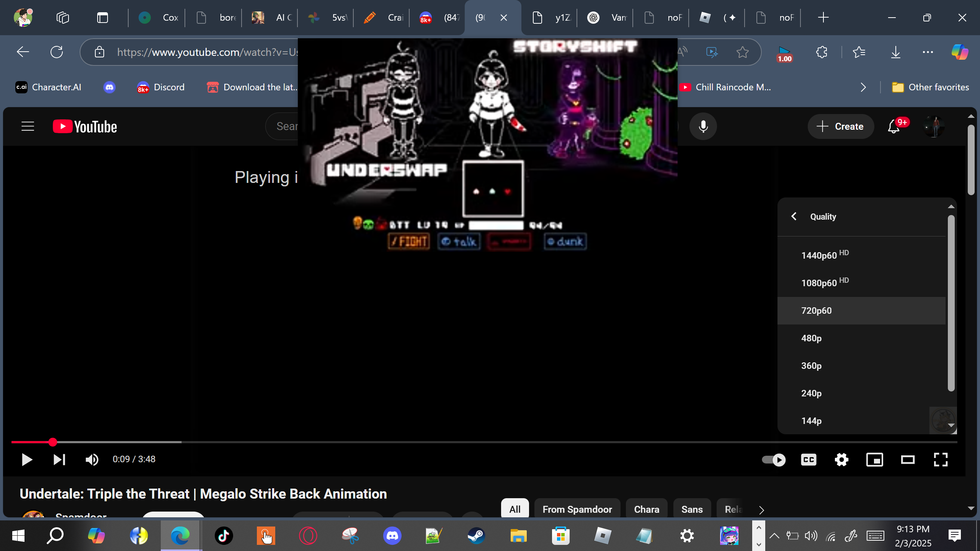Toggle closed captions CC button
The height and width of the screenshot is (551, 980).
pos(808,460)
